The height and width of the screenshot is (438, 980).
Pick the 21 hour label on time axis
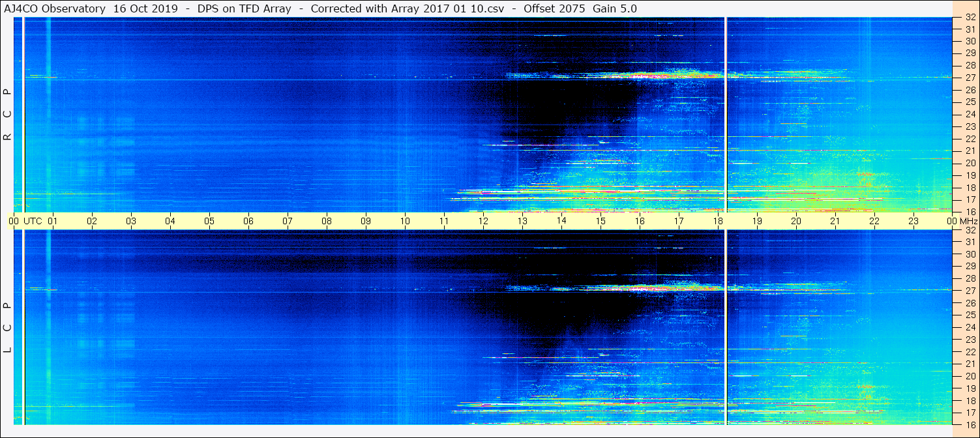835,221
